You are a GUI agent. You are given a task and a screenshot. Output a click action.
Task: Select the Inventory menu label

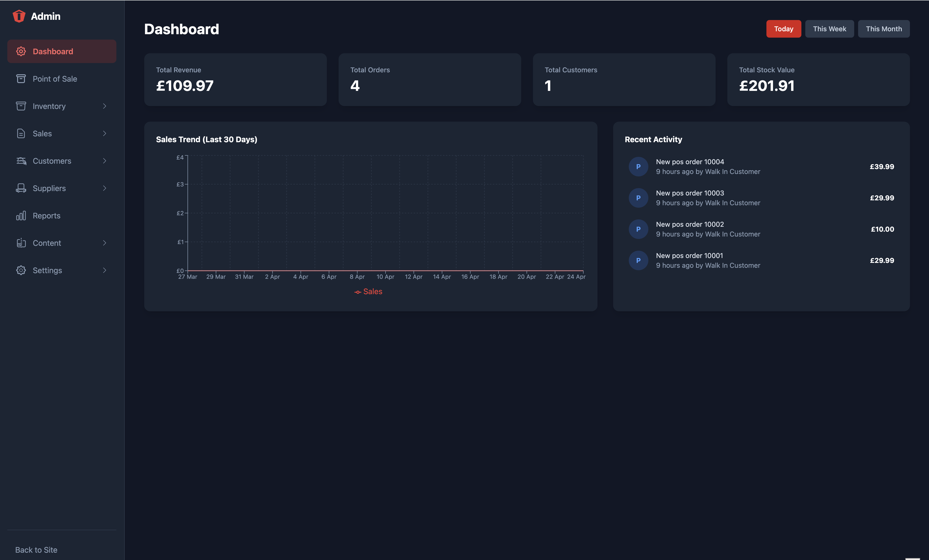pyautogui.click(x=49, y=106)
